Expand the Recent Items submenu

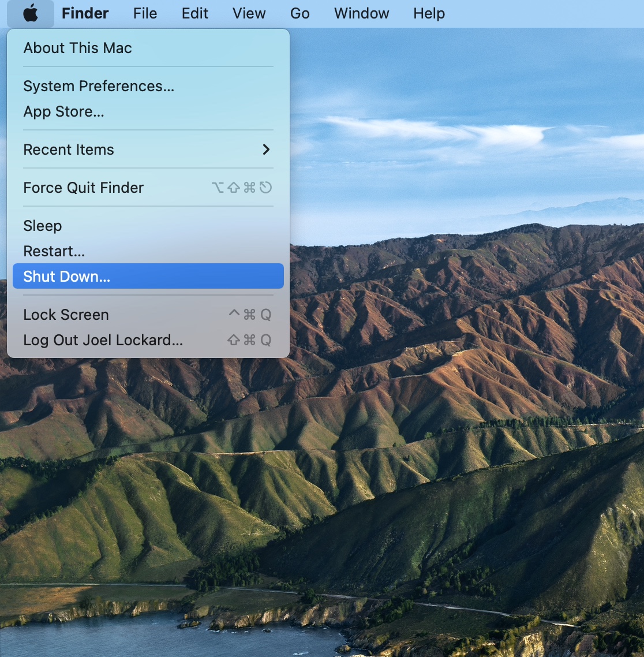point(148,150)
